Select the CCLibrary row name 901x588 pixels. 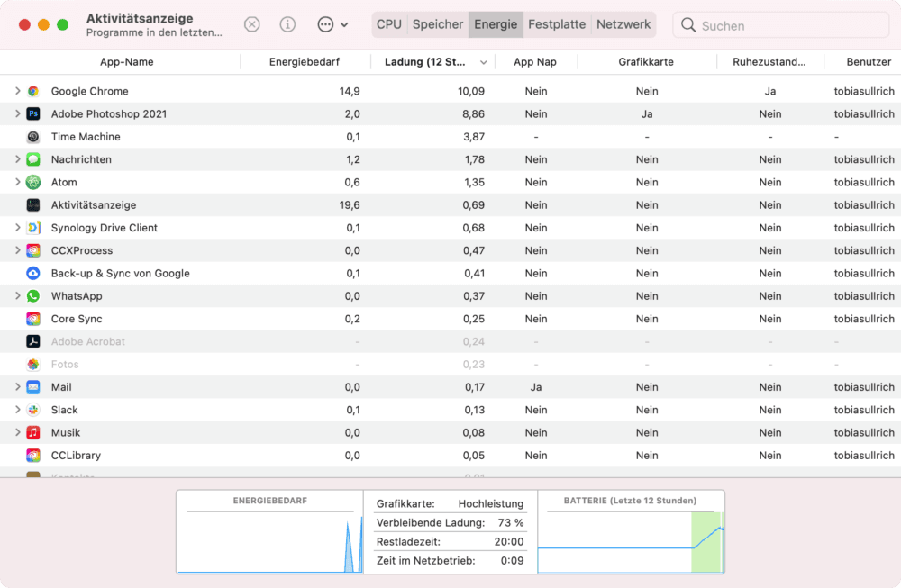(x=76, y=456)
